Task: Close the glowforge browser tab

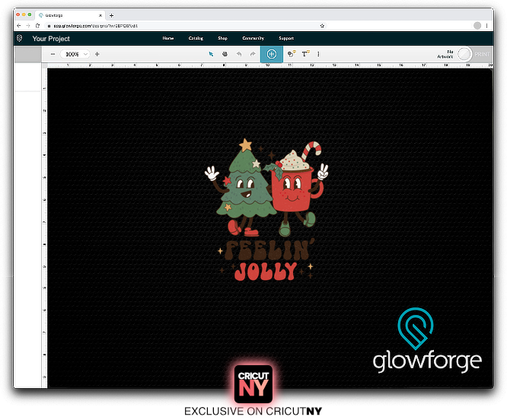Action: click(100, 15)
